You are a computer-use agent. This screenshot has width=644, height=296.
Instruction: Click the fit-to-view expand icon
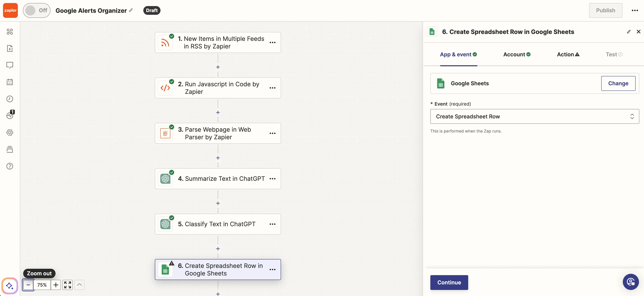(x=67, y=285)
